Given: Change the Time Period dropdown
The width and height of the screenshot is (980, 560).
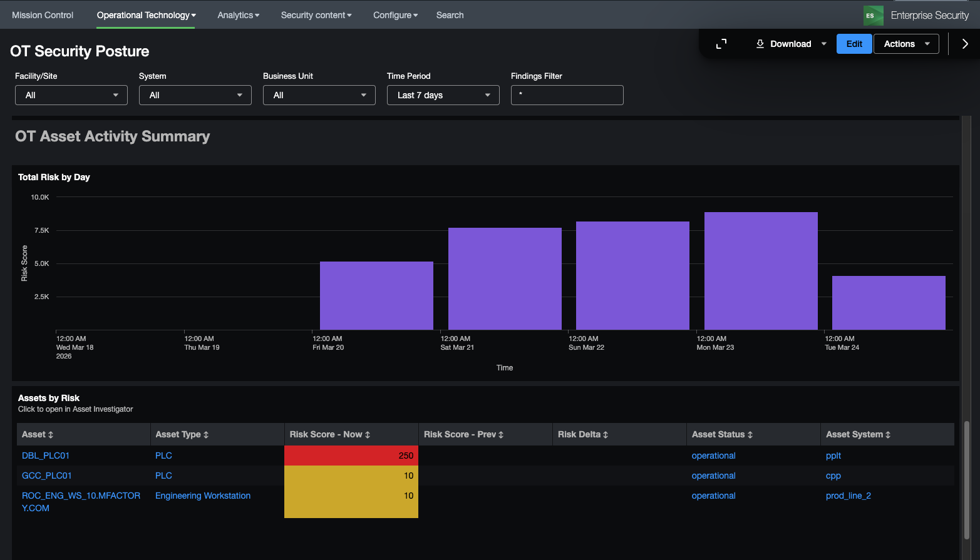Looking at the screenshot, I should click(443, 95).
